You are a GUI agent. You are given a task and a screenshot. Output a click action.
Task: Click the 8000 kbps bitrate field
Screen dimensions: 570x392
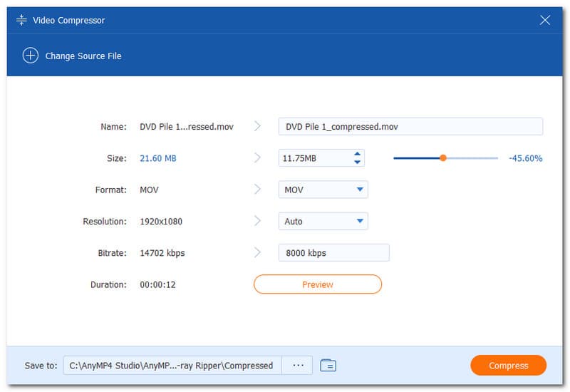(x=333, y=252)
